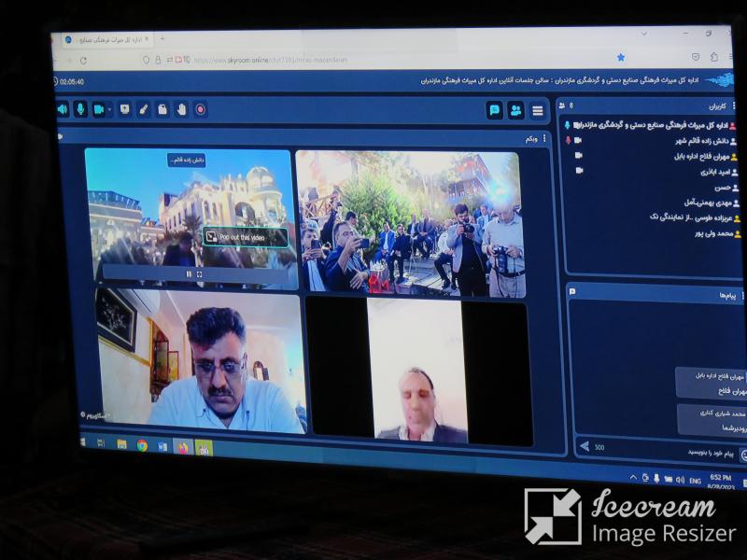This screenshot has width=747, height=560.
Task: Open the hamburger main menu
Action: tap(538, 111)
